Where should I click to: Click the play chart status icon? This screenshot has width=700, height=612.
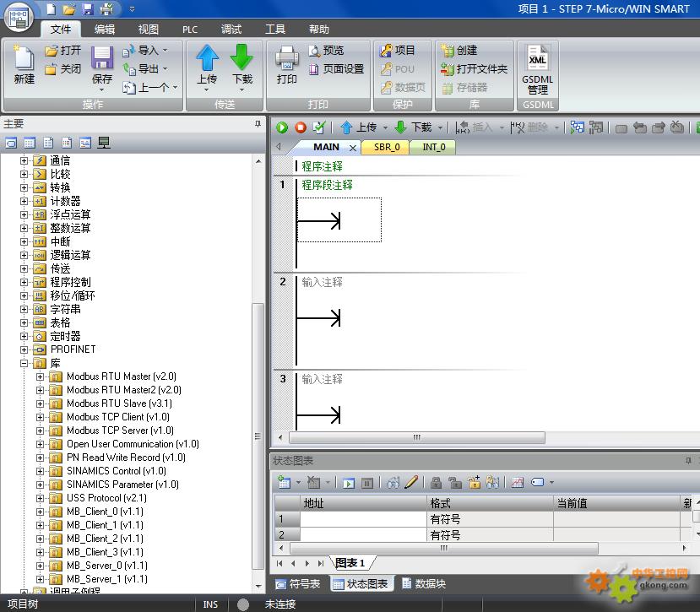348,483
